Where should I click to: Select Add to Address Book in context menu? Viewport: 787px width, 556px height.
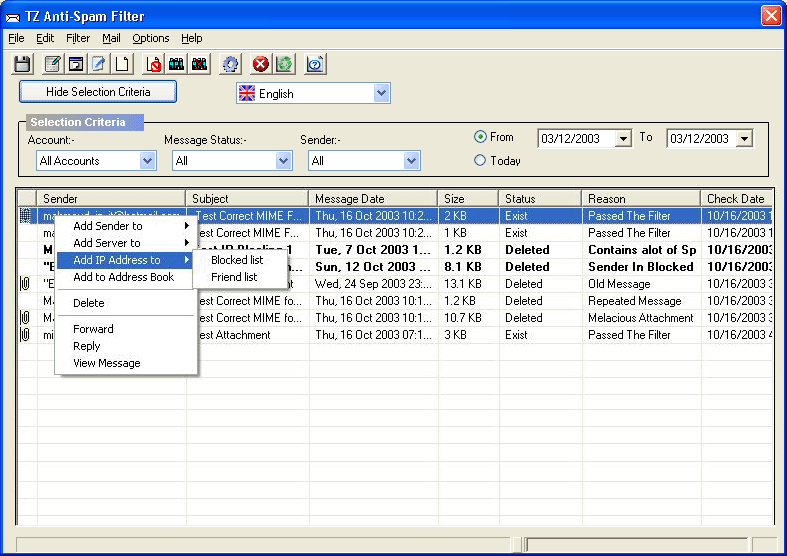click(124, 277)
